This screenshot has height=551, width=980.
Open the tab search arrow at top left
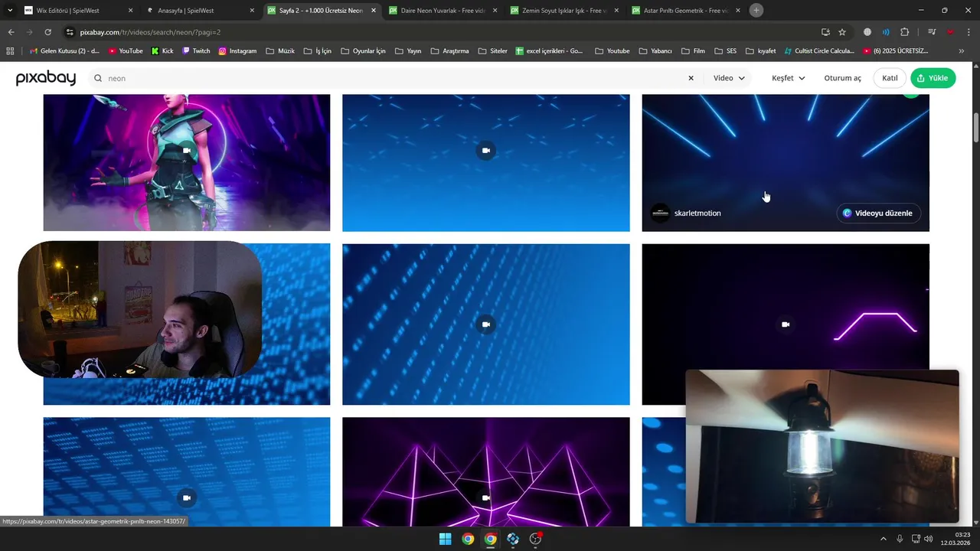point(10,11)
